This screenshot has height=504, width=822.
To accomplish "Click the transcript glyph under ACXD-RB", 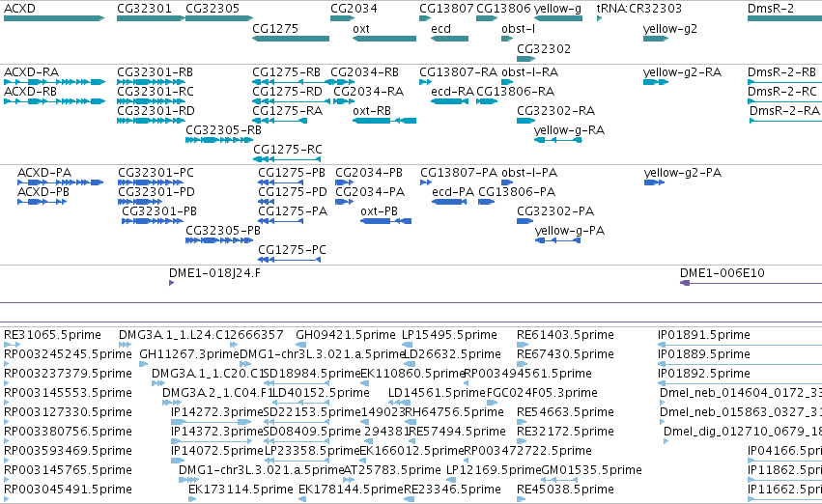I will point(54,101).
